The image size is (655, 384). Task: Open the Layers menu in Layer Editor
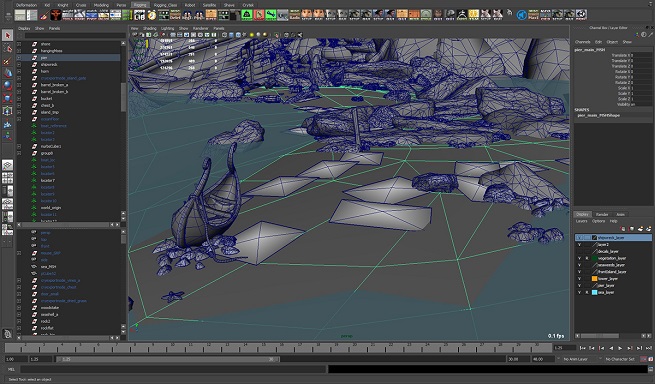pos(581,221)
